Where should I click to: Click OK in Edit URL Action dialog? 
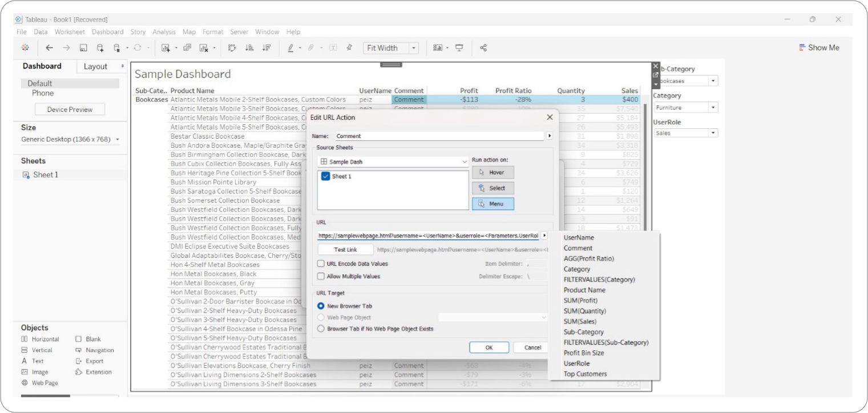(x=489, y=347)
